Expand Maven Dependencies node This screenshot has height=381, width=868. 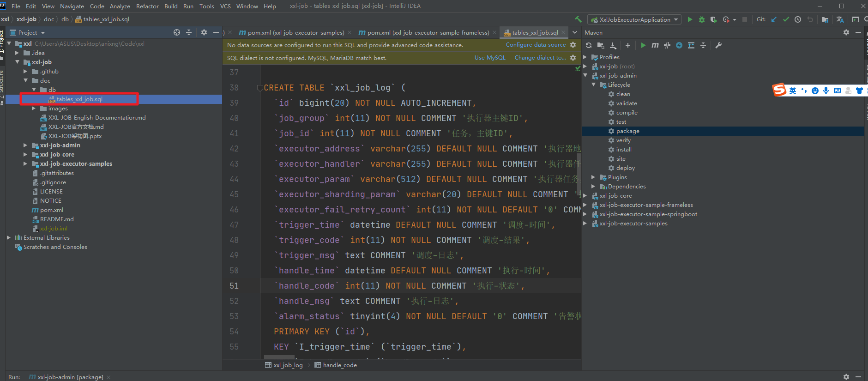tap(594, 186)
